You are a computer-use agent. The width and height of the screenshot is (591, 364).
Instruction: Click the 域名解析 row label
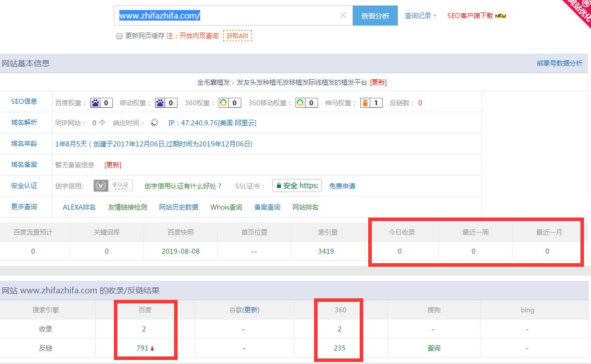pos(24,122)
